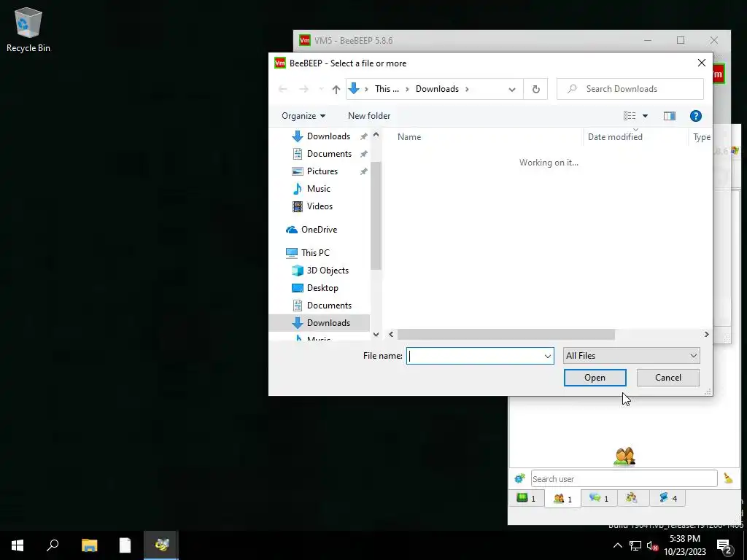Expand the address bar previous locations dropdown
The image size is (747, 560).
coord(511,89)
